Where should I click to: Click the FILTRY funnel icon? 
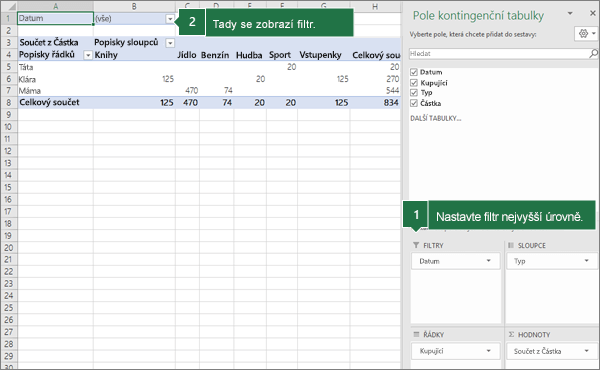(416, 245)
